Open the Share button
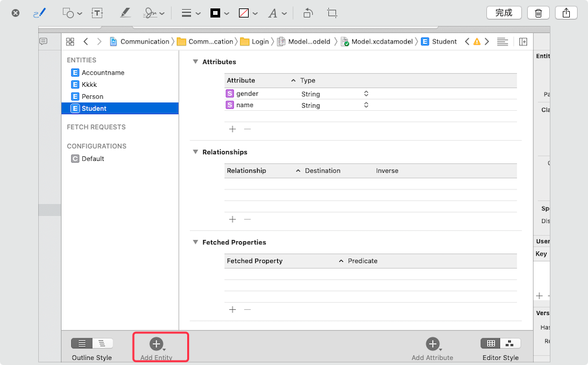588x365 pixels. point(566,13)
